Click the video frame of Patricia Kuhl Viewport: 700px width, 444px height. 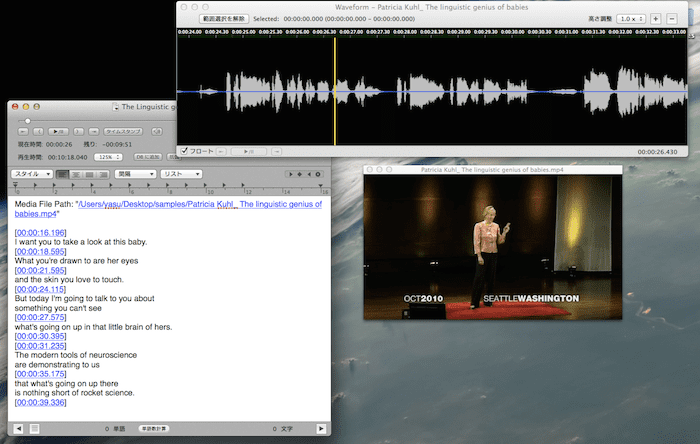pyautogui.click(x=493, y=247)
